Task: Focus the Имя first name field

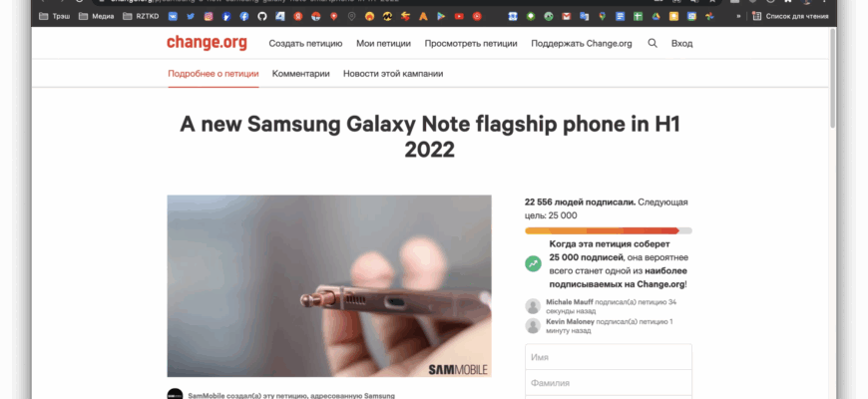Action: [609, 357]
